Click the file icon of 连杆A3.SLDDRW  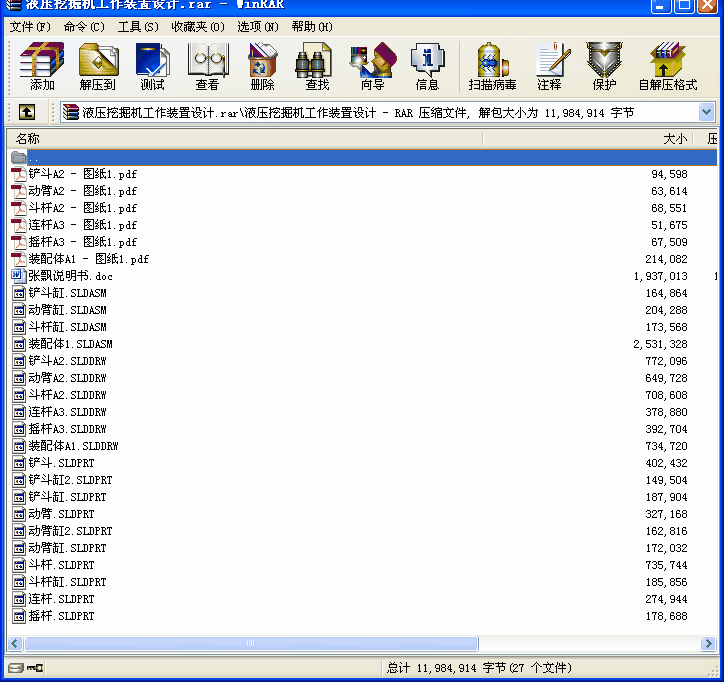[x=18, y=412]
